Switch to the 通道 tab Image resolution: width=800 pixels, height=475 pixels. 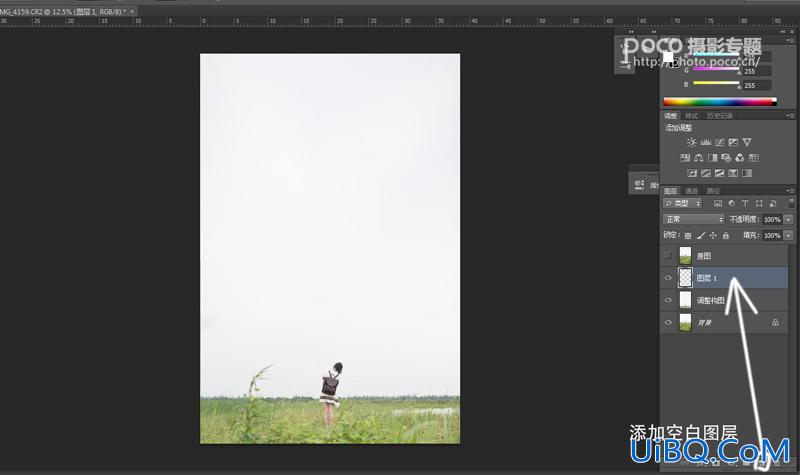pyautogui.click(x=692, y=191)
